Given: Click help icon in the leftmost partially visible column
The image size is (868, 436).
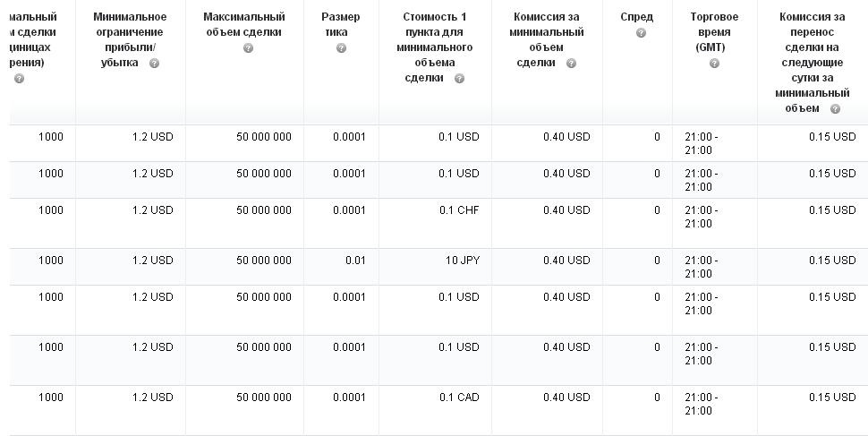Looking at the screenshot, I should point(19,79).
